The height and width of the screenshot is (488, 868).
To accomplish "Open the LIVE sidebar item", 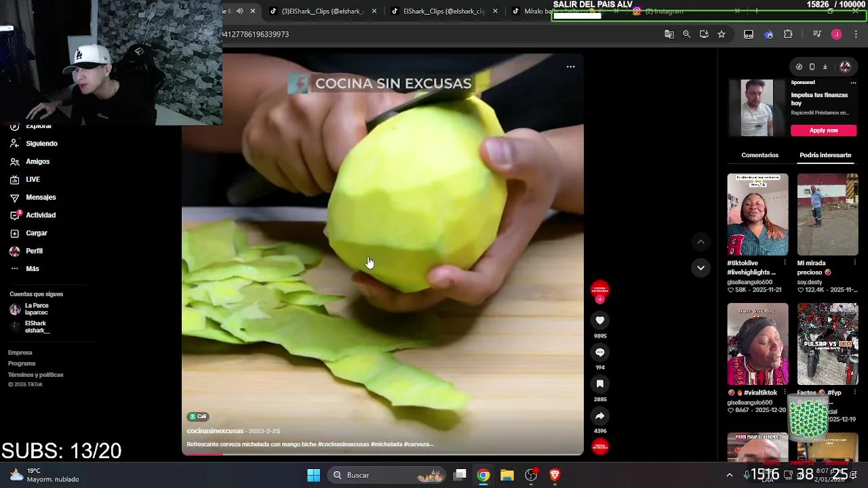I will 25,180.
